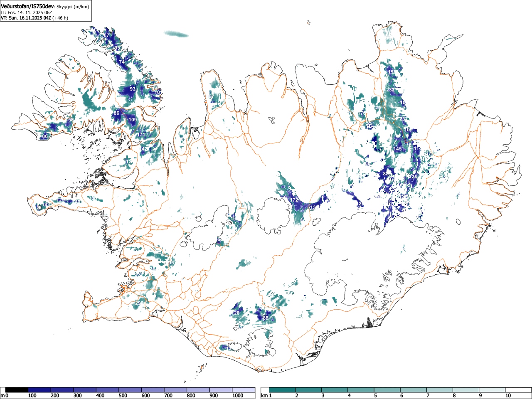Click the '500' legend tick label

[x=123, y=396]
